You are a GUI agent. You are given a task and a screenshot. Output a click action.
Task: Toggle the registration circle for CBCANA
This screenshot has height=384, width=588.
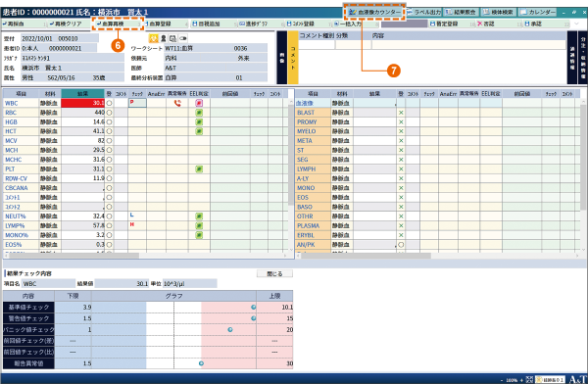(x=109, y=188)
